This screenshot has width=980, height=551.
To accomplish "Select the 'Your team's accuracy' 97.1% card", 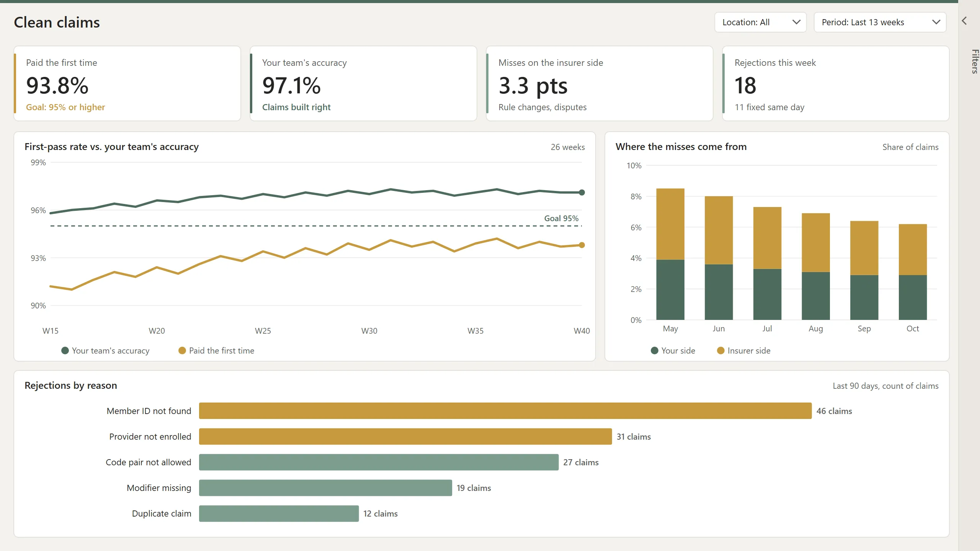I will click(364, 83).
